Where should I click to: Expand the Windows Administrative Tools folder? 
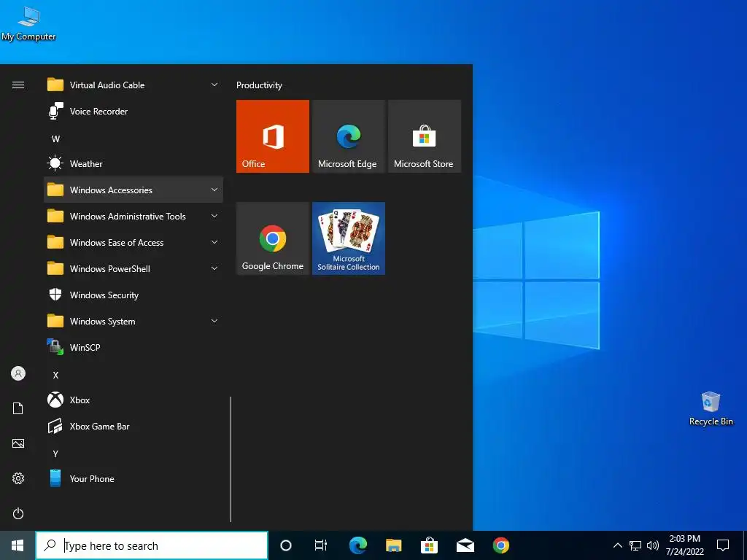(133, 216)
